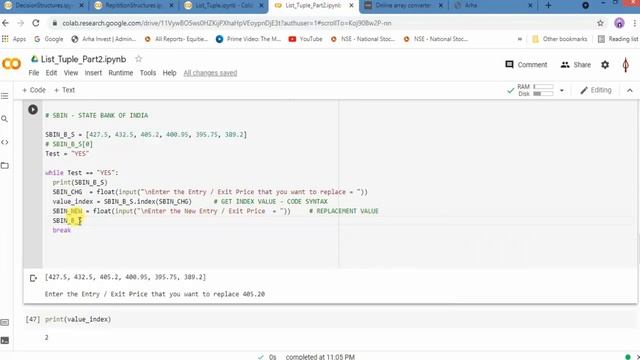Open Colab settings gear icon

click(605, 64)
